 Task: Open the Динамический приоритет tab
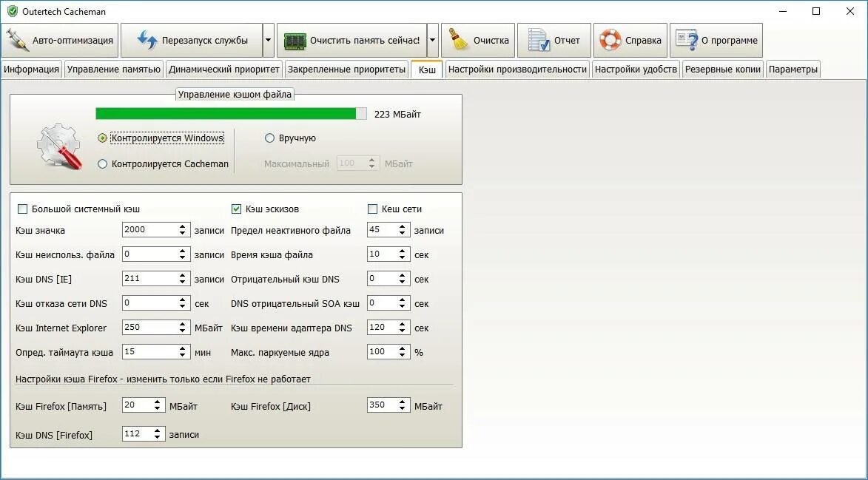[224, 69]
